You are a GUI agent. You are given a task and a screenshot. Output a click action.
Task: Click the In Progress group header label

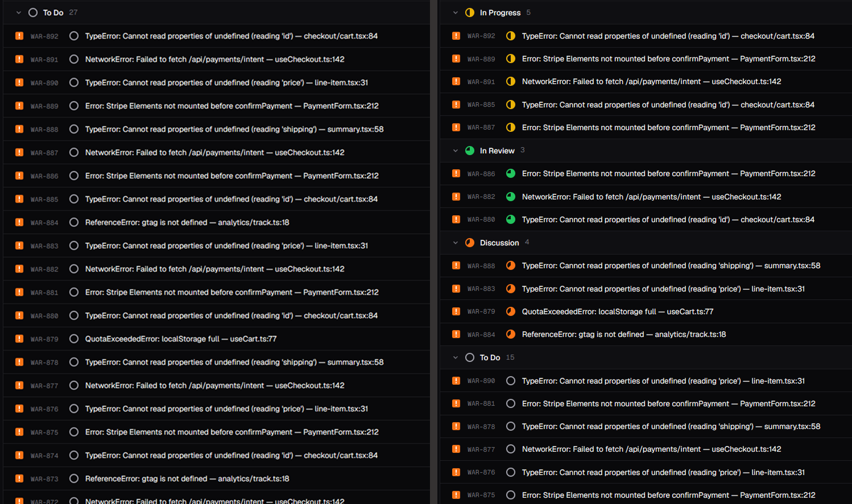point(500,13)
